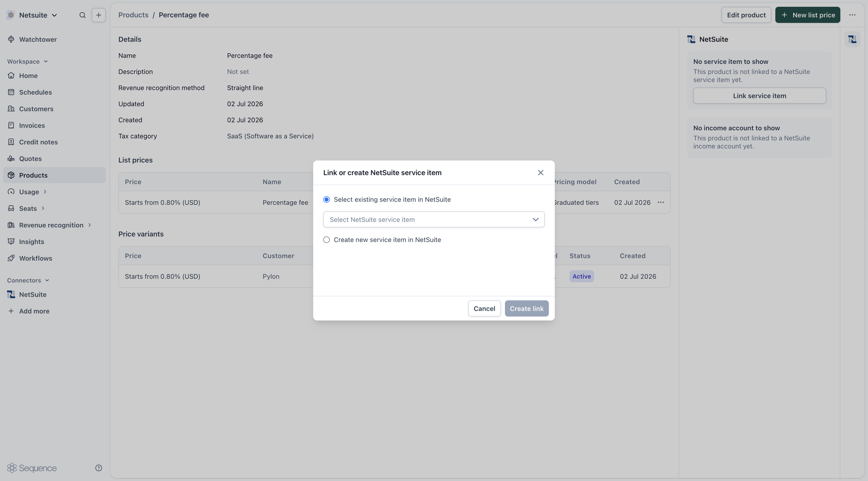Click the Workflows rocket icon
Viewport: 868px width, 481px height.
click(11, 258)
